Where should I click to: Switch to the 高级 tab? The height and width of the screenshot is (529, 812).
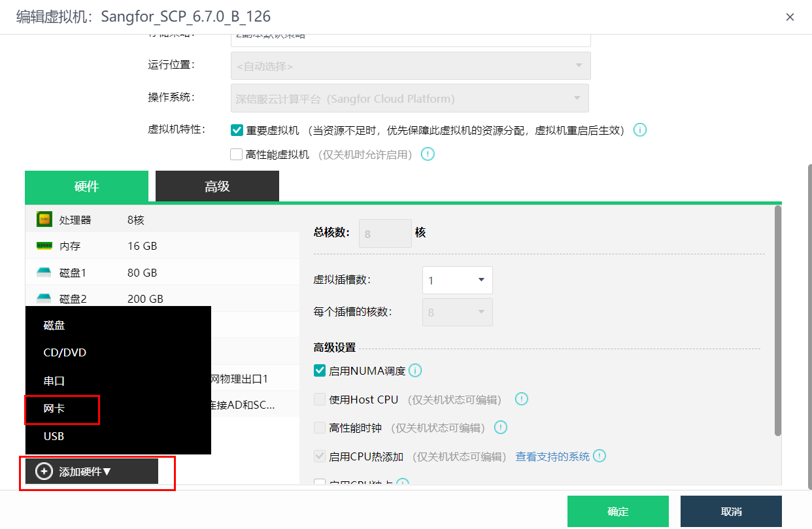[217, 186]
